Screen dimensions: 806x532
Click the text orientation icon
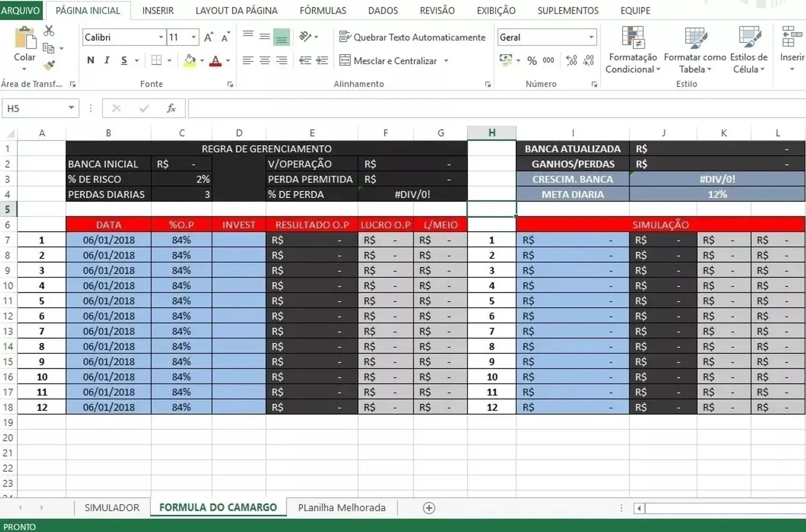[x=305, y=36]
